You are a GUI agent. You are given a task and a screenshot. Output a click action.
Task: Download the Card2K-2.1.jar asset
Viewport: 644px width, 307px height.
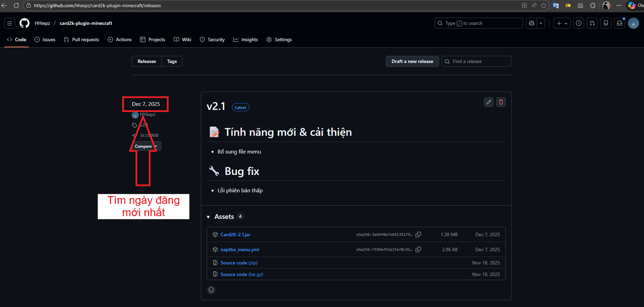235,234
